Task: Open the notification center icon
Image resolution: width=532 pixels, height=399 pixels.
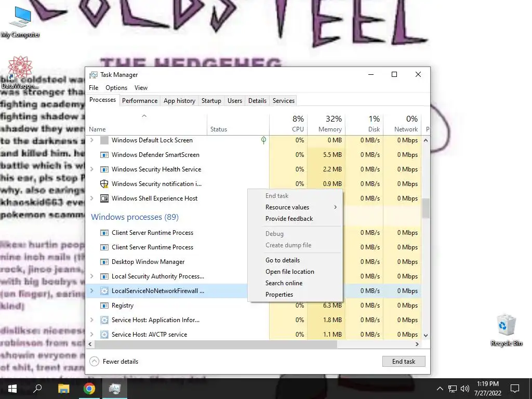Action: tap(515, 389)
